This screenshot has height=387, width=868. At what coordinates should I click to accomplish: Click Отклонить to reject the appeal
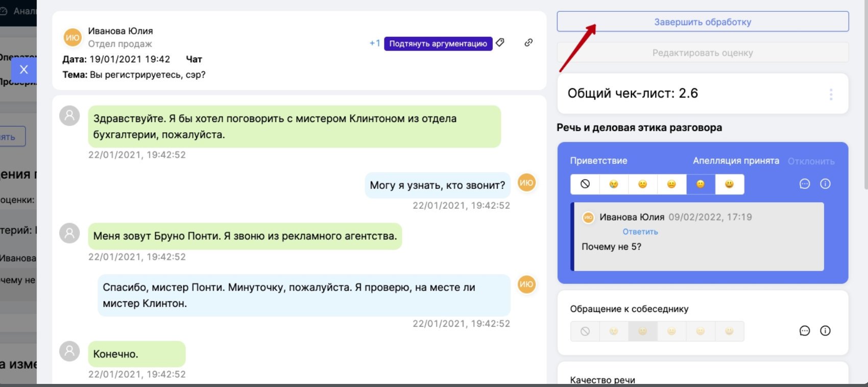coord(811,161)
